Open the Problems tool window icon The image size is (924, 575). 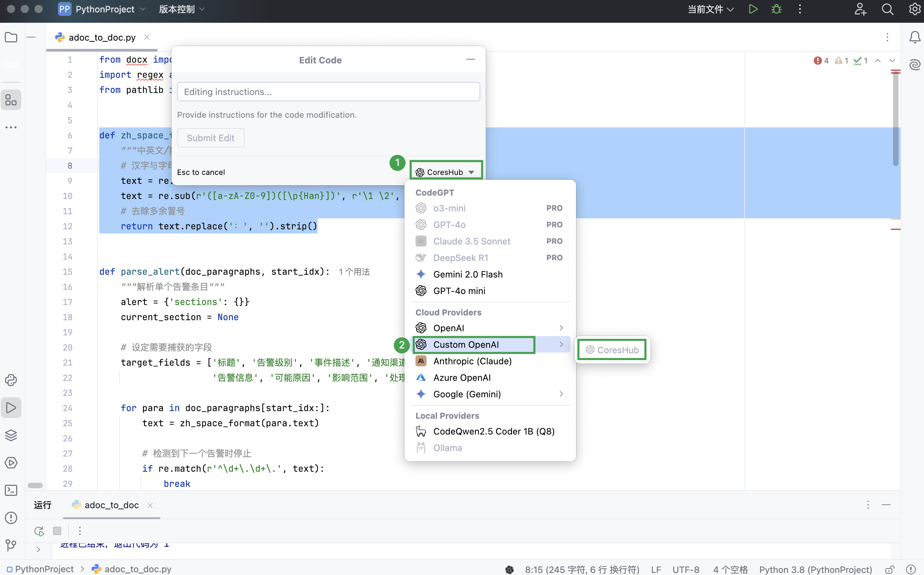pos(11,517)
